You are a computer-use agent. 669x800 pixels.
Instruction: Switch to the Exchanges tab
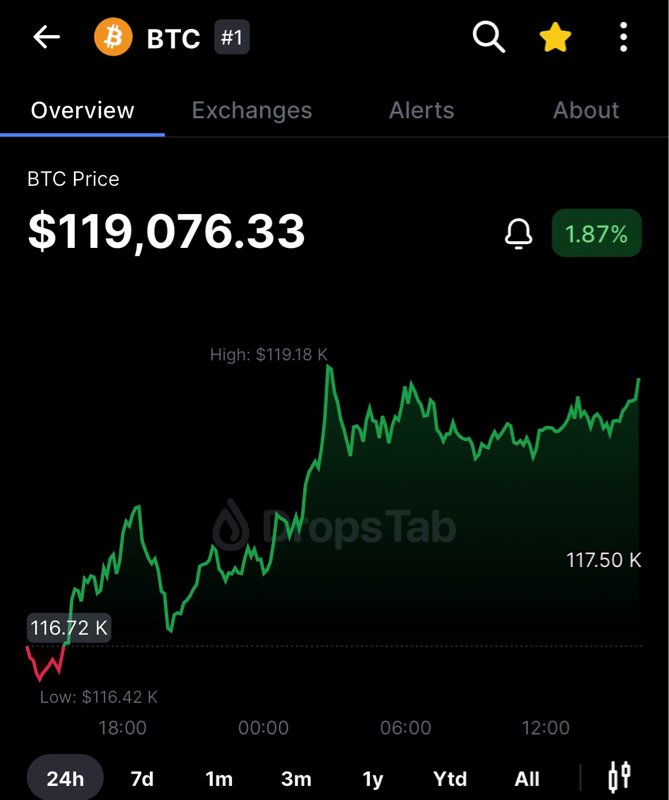(x=251, y=110)
